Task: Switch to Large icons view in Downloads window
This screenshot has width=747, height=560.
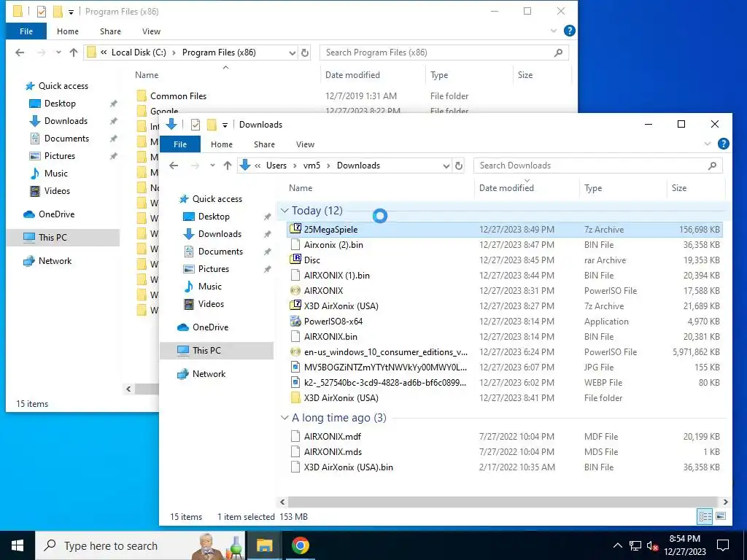Action: click(721, 516)
